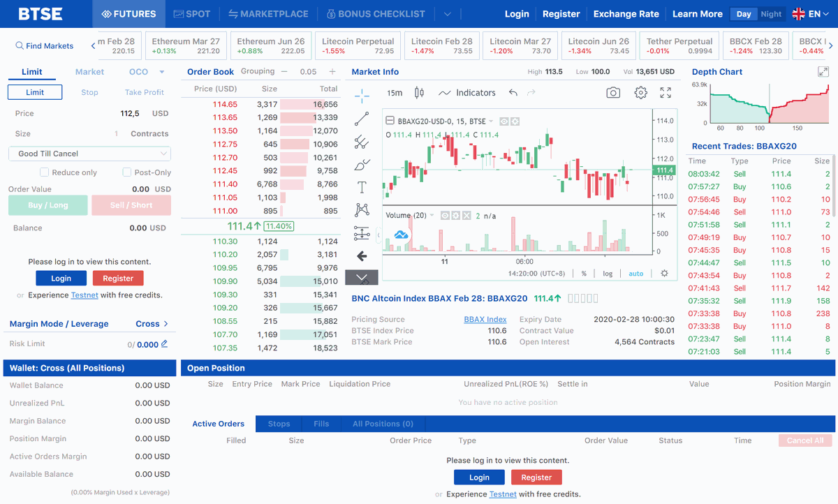Select the trend line drawing tool

point(362,119)
